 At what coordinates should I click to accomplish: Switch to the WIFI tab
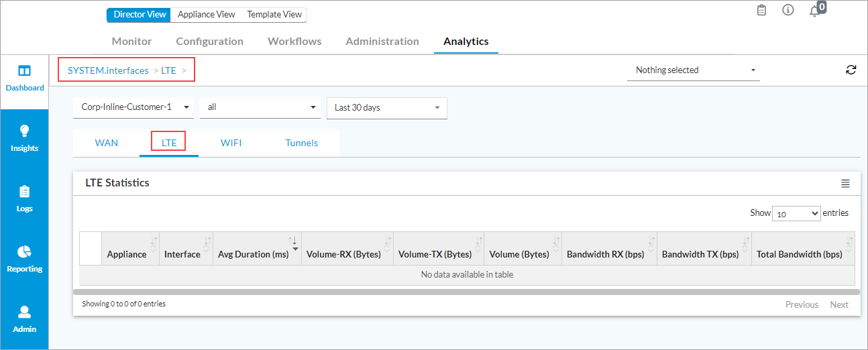[x=231, y=143]
